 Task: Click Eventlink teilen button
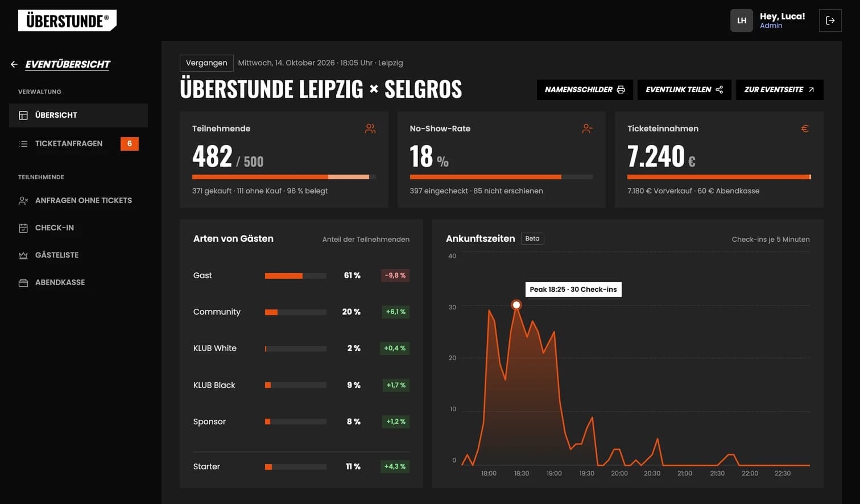(x=684, y=90)
